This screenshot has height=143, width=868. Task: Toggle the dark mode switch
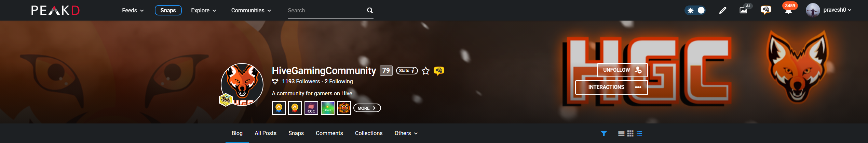[x=695, y=10]
